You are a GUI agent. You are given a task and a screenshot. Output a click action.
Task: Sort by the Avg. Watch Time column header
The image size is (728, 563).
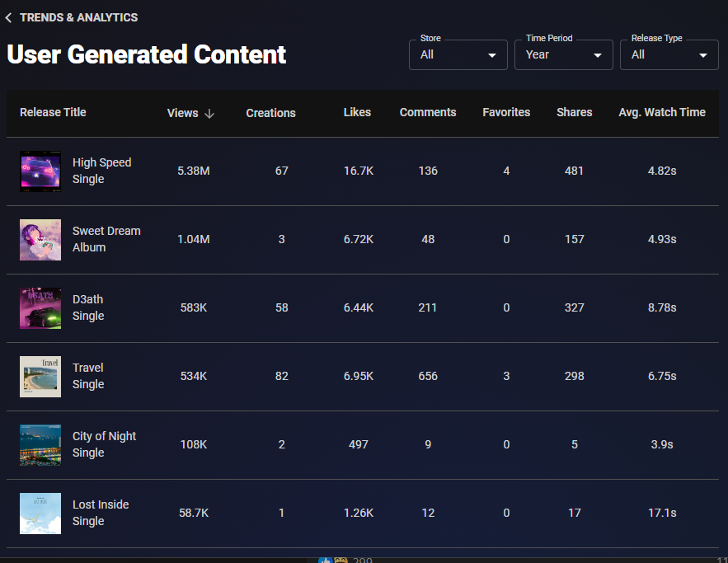[661, 112]
